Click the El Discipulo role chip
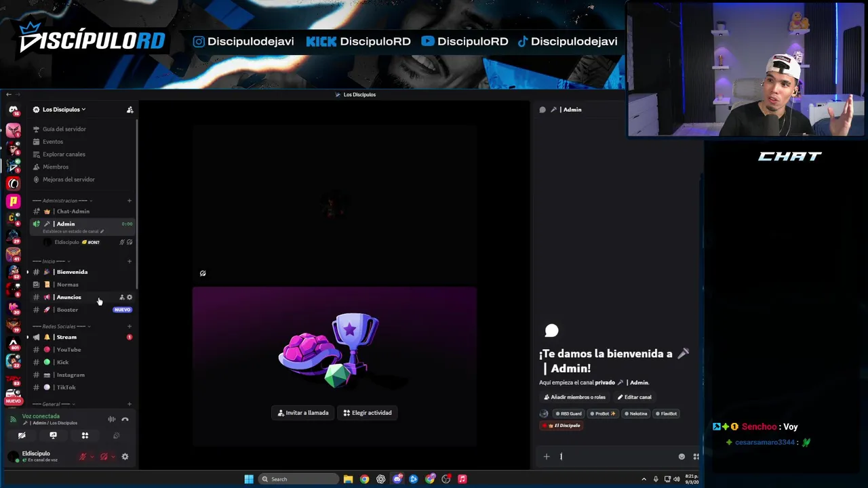868x488 pixels. point(561,426)
